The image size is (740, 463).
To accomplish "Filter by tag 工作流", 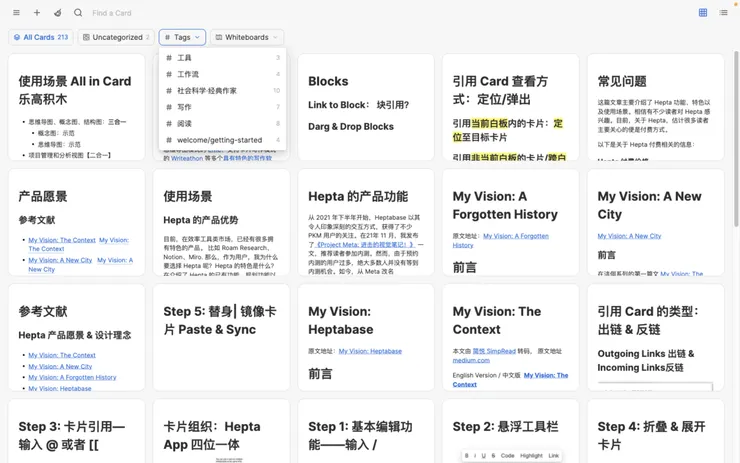I will pos(223,74).
